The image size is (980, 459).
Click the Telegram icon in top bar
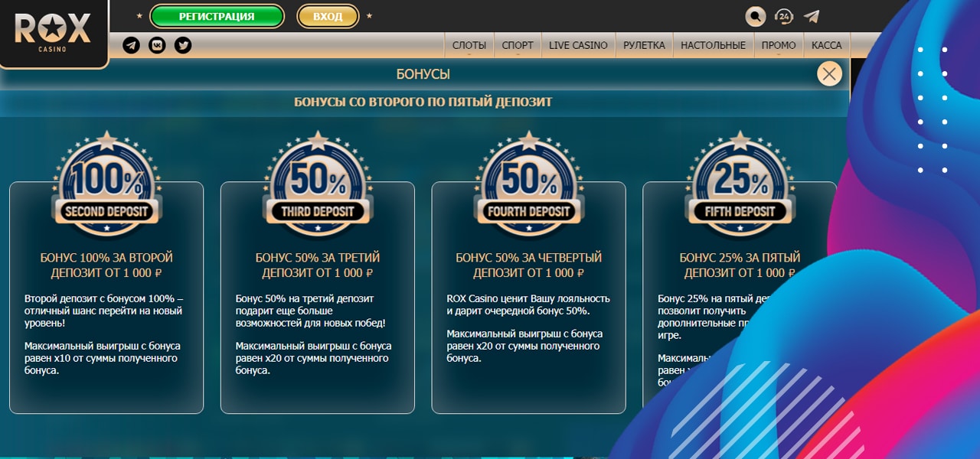[811, 16]
